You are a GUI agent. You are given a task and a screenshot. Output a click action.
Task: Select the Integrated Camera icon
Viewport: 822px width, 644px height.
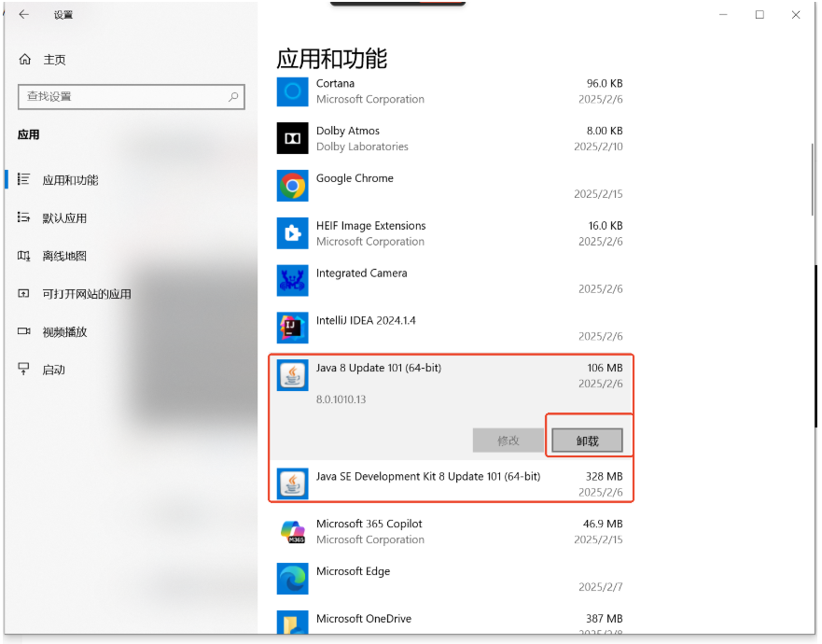293,281
